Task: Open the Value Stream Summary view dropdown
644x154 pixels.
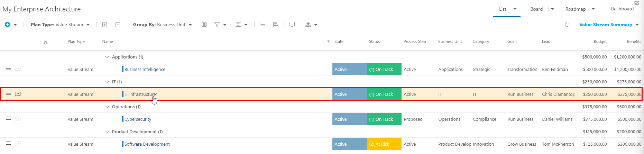Action: (609, 25)
